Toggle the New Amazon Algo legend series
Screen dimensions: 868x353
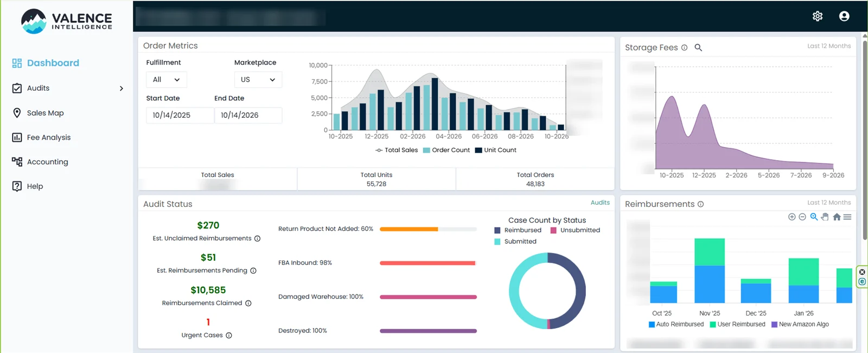tap(800, 324)
